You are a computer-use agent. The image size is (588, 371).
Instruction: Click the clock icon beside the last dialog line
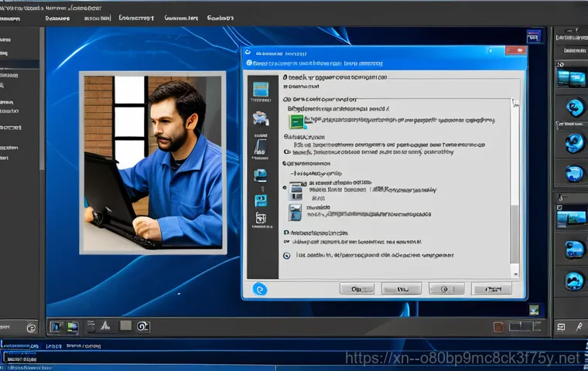coord(286,256)
